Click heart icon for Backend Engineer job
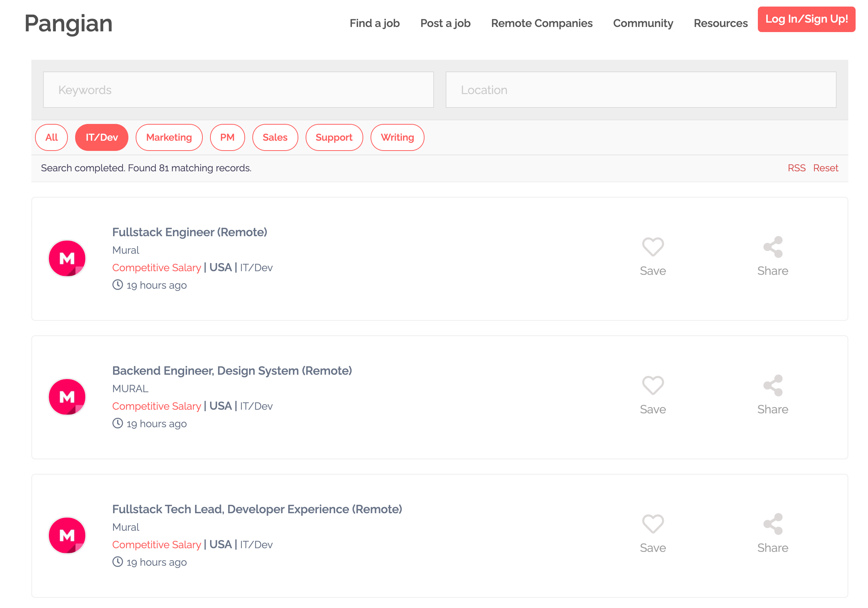This screenshot has width=868, height=608. (653, 385)
